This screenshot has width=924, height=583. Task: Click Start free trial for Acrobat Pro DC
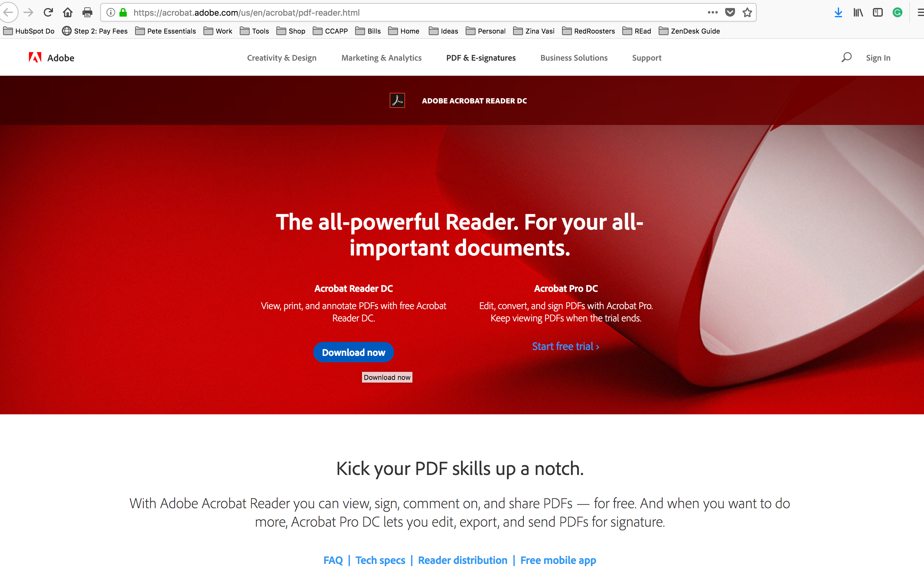click(x=566, y=347)
